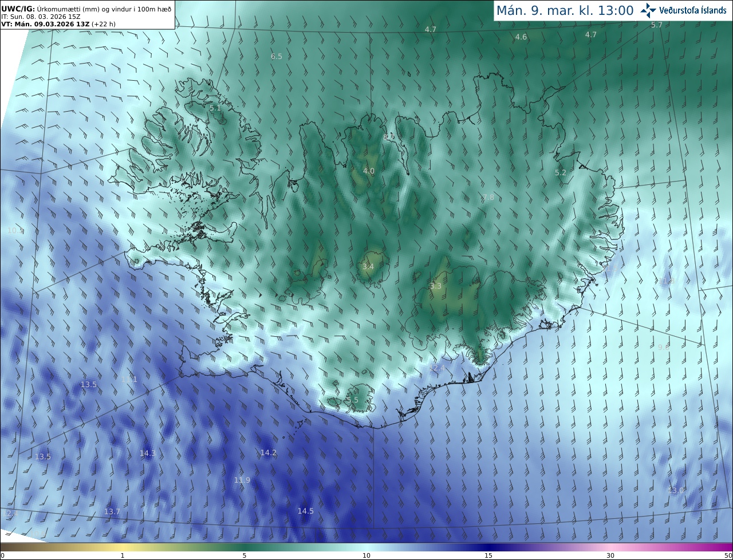The image size is (733, 560).
Task: Click the 3.4 value on the central glacier
Action: (x=368, y=266)
